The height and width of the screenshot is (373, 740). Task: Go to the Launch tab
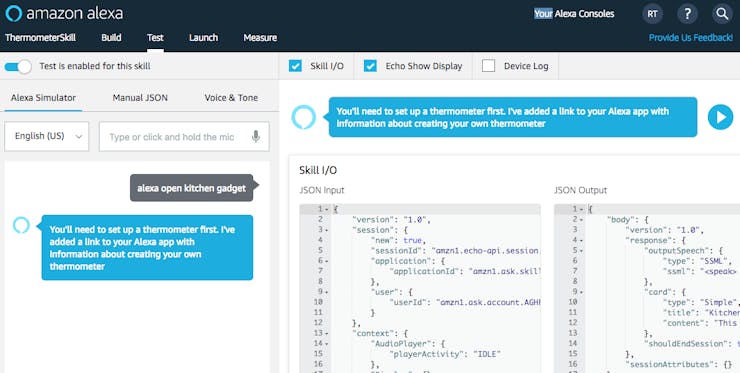[203, 38]
